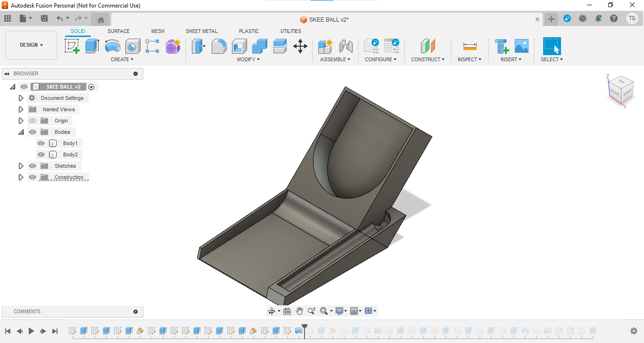Select the Pan hand tool
The height and width of the screenshot is (343, 644).
tap(299, 310)
